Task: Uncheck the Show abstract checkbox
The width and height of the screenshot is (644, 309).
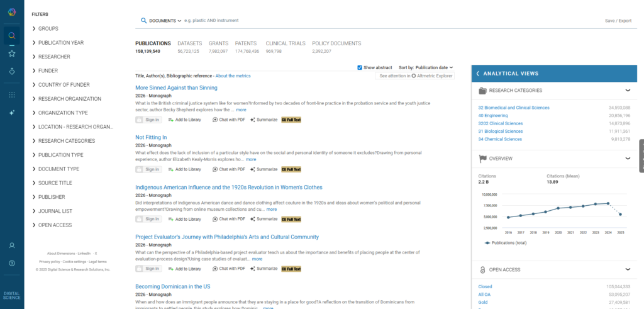Action: click(x=360, y=67)
